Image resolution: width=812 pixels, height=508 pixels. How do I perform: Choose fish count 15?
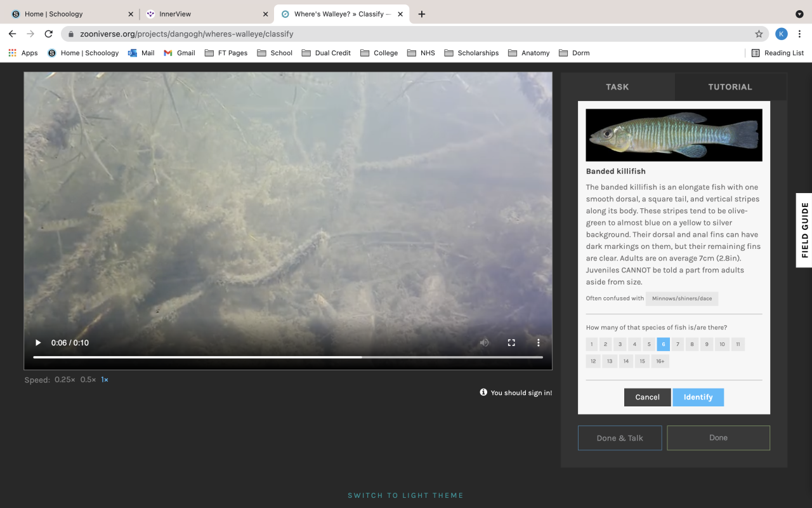click(643, 361)
